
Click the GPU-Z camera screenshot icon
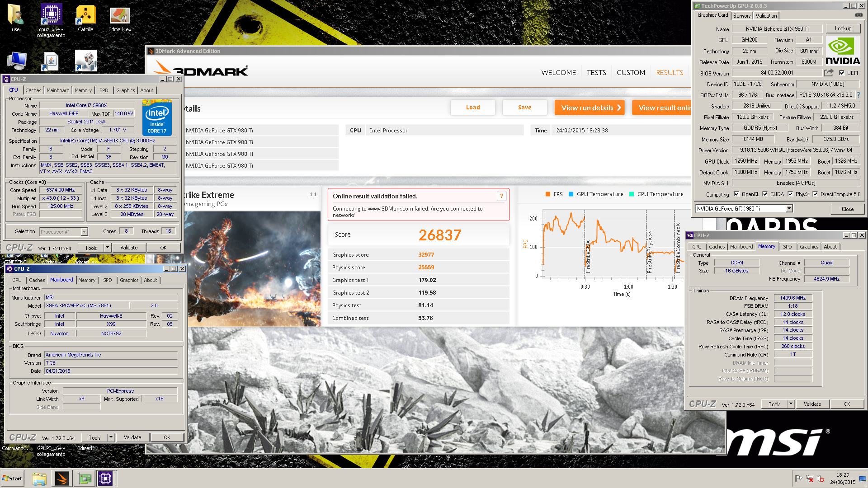[x=859, y=15]
